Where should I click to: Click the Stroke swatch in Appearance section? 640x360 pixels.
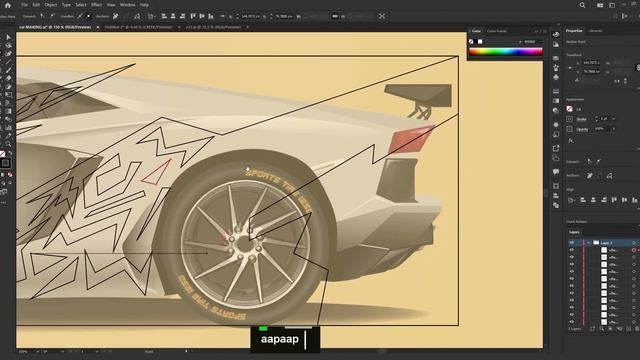[x=569, y=119]
